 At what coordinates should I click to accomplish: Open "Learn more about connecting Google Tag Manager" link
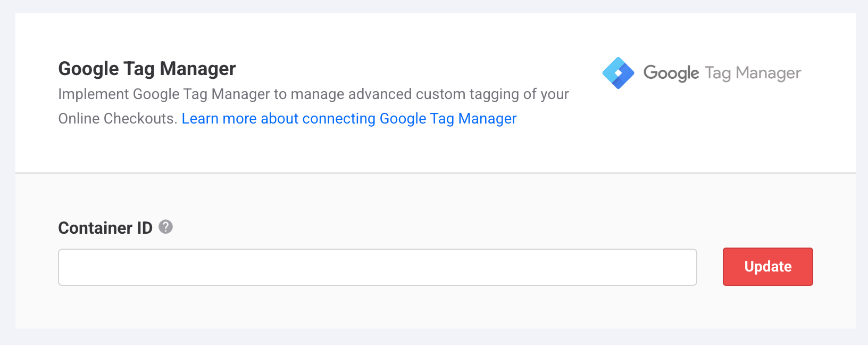pyautogui.click(x=349, y=118)
